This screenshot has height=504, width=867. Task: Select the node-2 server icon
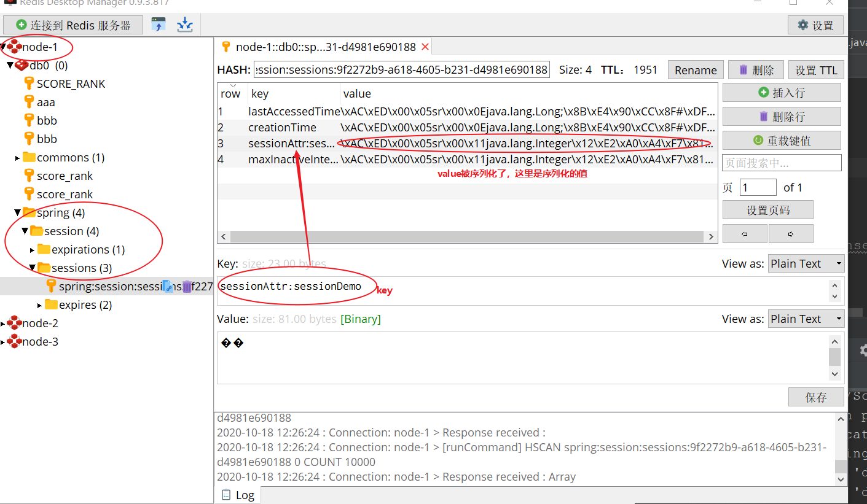14,323
